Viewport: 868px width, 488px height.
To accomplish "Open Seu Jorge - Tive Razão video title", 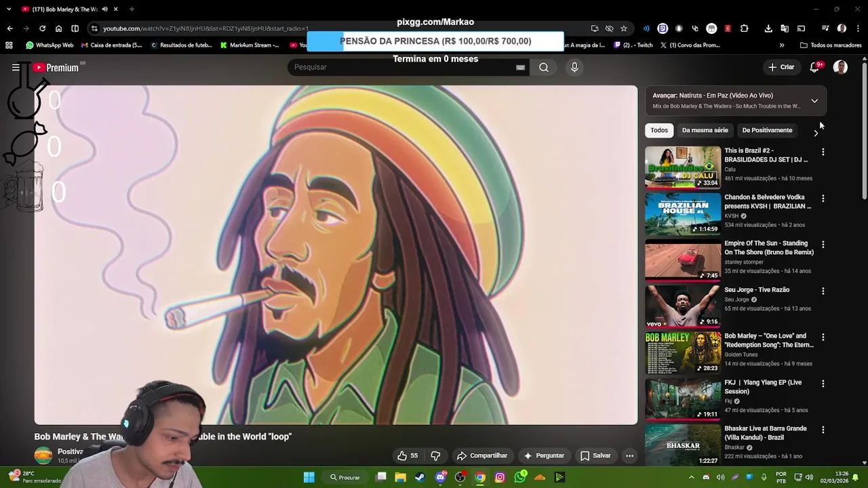I will tap(757, 290).
